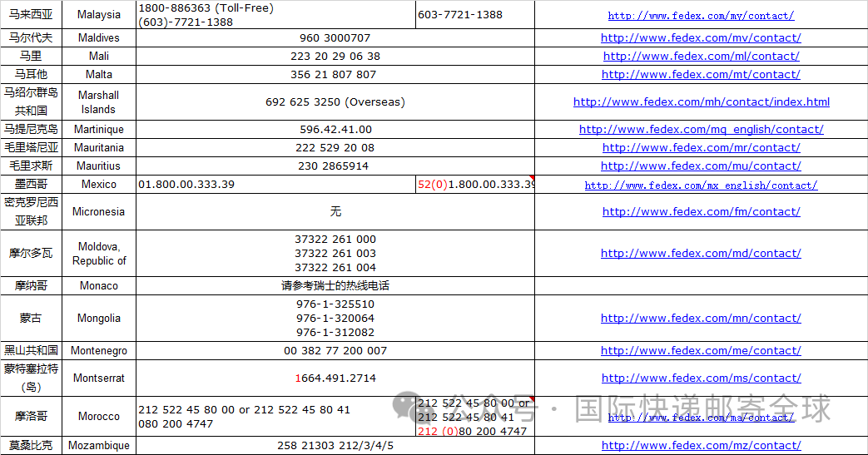Viewport: 868px width, 455px height.
Task: Open the Micronesia fedex.com/fm/contact link
Action: click(701, 211)
